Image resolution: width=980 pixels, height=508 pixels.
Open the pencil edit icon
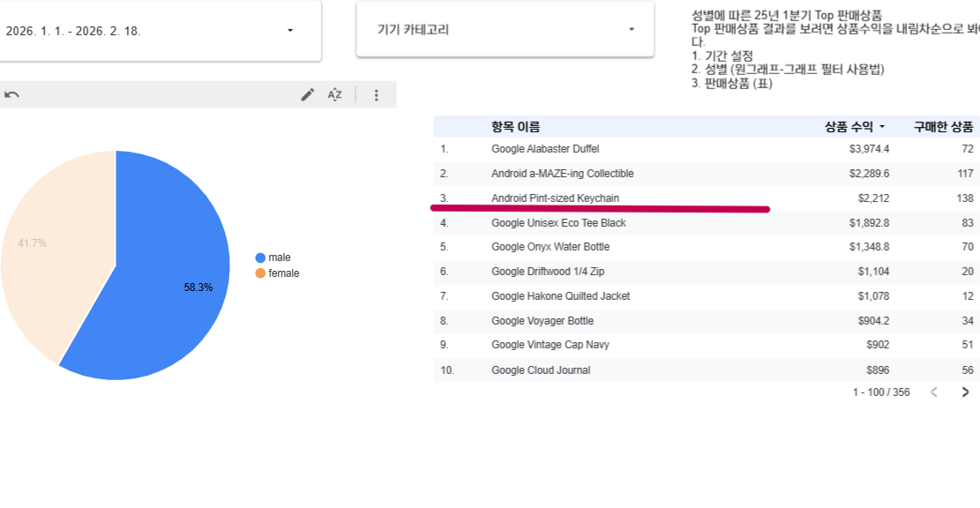[x=308, y=95]
